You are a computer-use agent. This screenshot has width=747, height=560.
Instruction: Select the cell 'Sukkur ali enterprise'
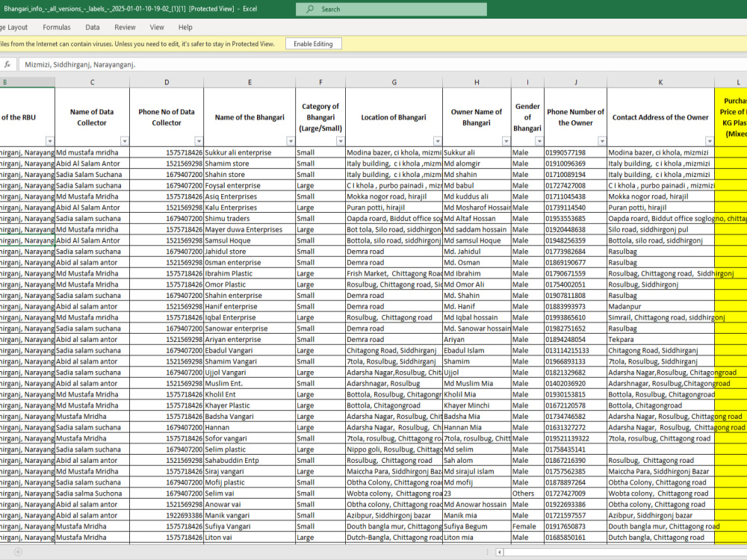pyautogui.click(x=249, y=152)
